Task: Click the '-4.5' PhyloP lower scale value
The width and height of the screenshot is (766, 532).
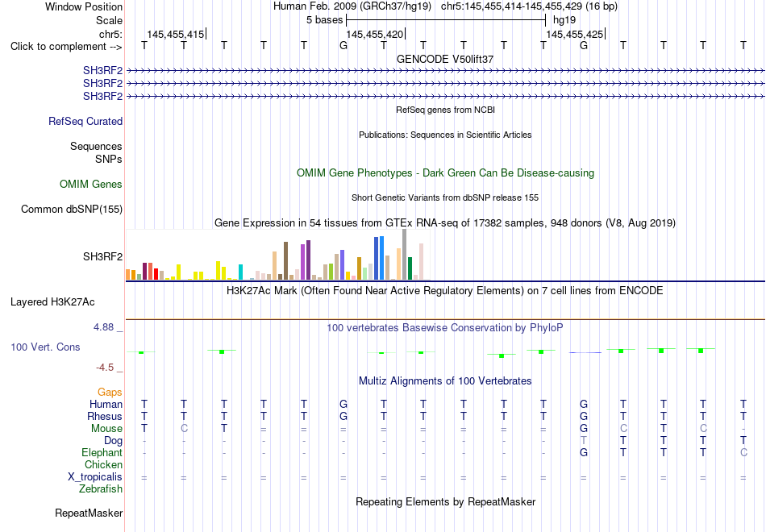Action: click(x=105, y=368)
